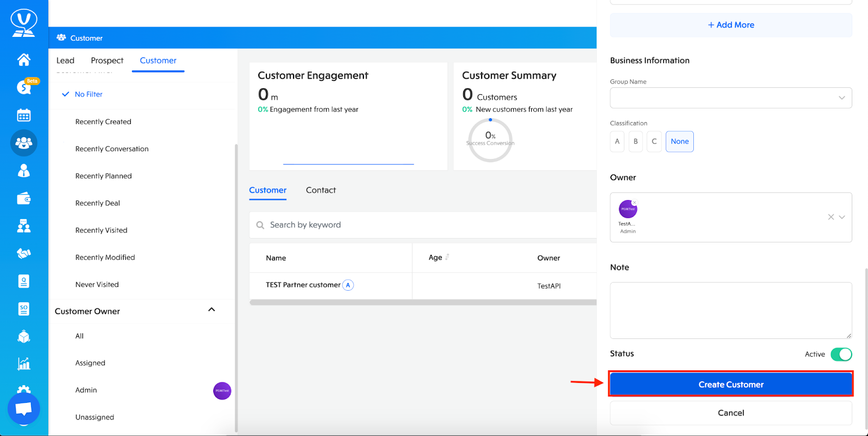Open the product box icon in sidebar
868x436 pixels.
pos(24,337)
